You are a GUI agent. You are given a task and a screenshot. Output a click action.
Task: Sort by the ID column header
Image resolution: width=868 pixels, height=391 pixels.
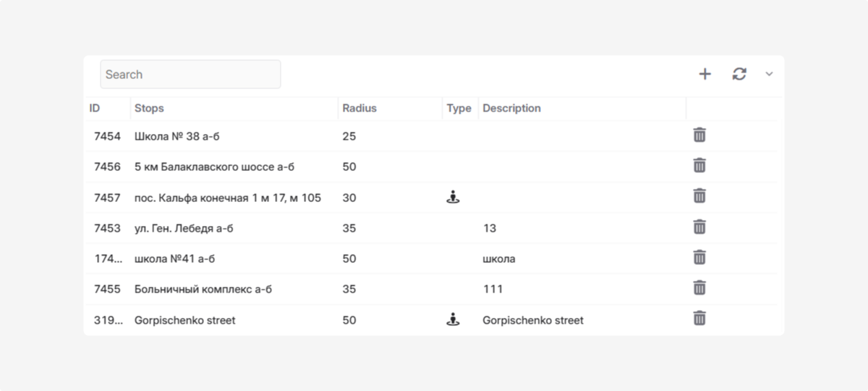click(95, 109)
